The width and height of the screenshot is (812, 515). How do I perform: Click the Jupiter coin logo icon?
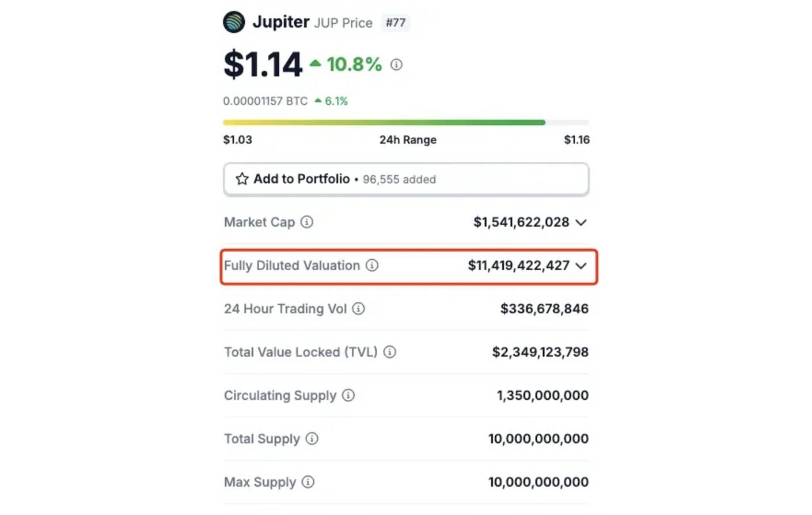[234, 22]
